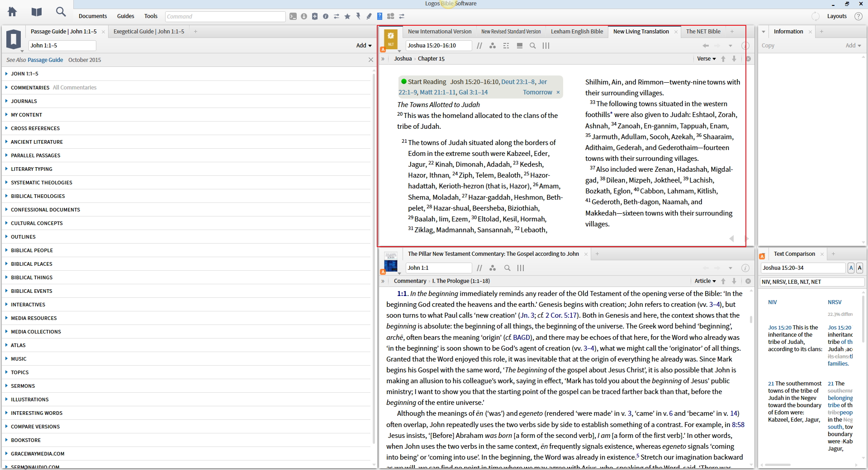Click the command-prompt shortcut icon beside Command box
This screenshot has width=868, height=470.
click(x=293, y=16)
